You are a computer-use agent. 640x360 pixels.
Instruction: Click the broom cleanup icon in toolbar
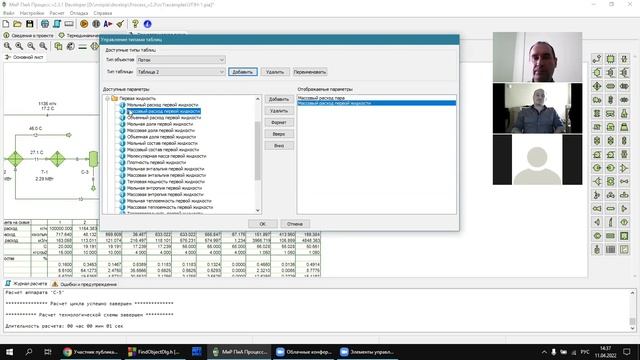[x=120, y=24]
